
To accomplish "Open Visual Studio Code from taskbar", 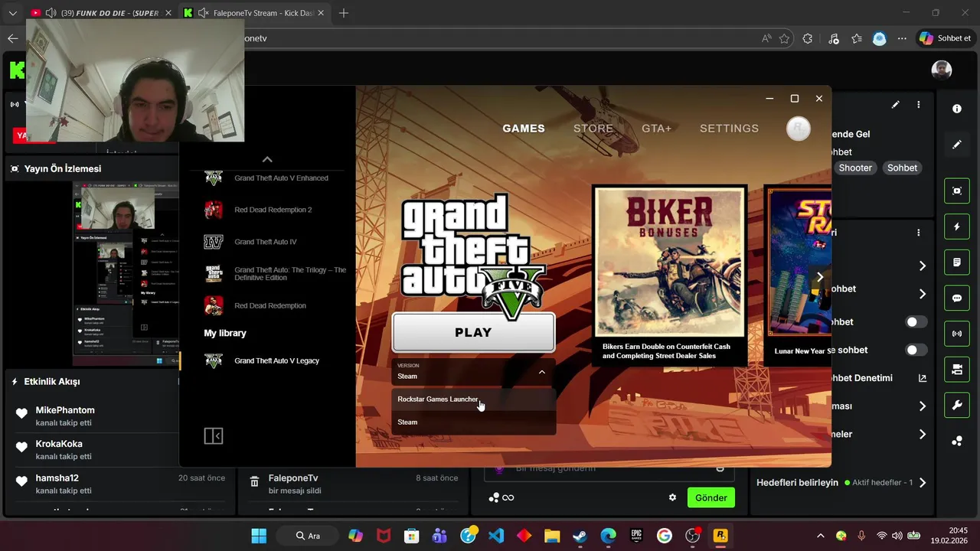I will [x=496, y=536].
